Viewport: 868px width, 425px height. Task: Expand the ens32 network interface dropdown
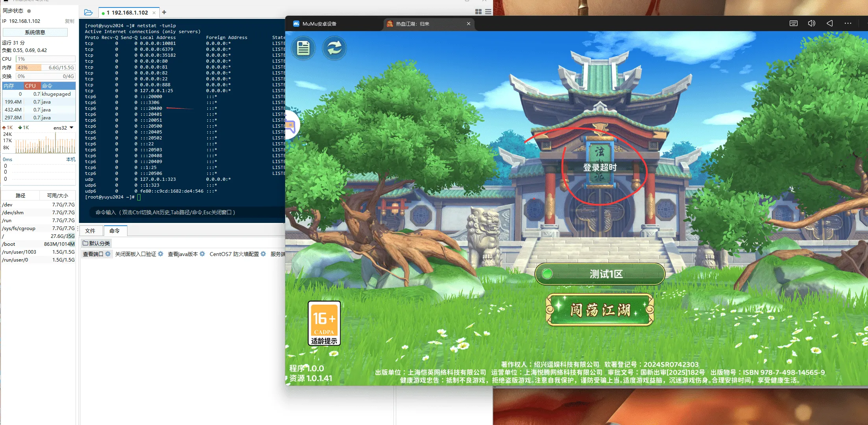tap(71, 128)
